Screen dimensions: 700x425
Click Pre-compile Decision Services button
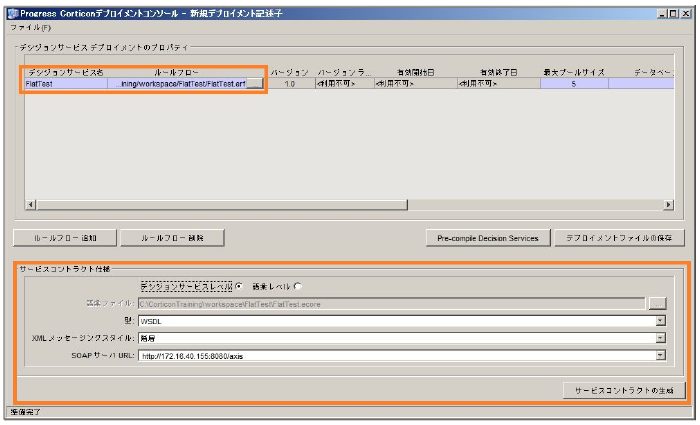[x=488, y=238]
